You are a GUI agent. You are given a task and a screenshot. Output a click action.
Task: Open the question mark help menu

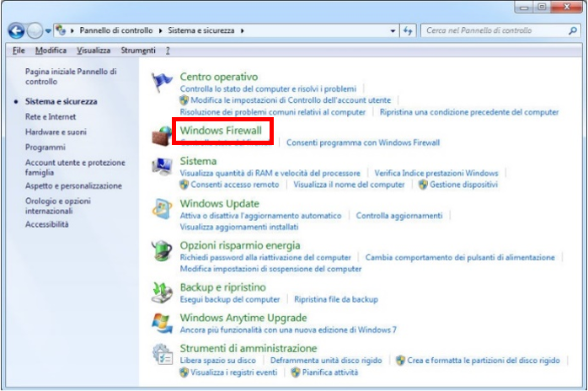pos(168,51)
